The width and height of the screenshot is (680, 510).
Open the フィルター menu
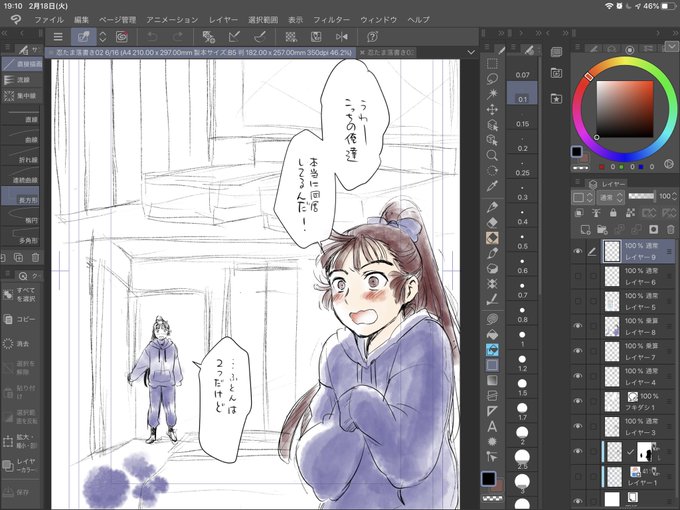point(331,20)
